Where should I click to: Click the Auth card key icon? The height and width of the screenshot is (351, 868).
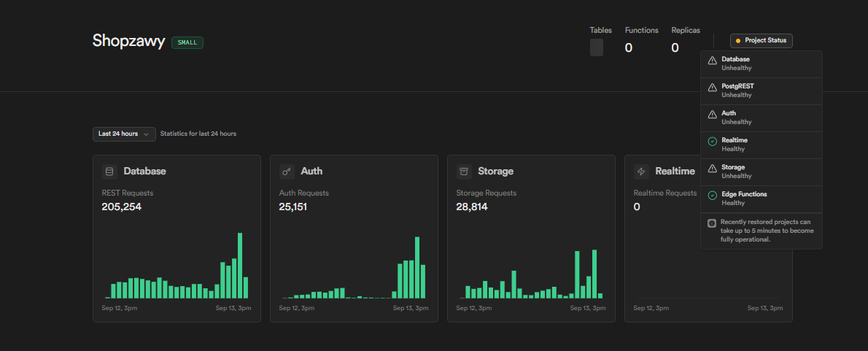click(287, 171)
